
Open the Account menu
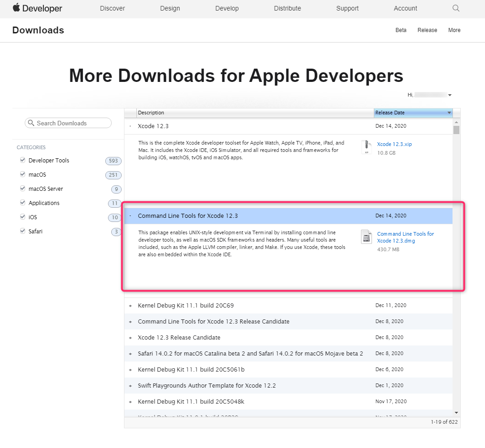pos(405,8)
